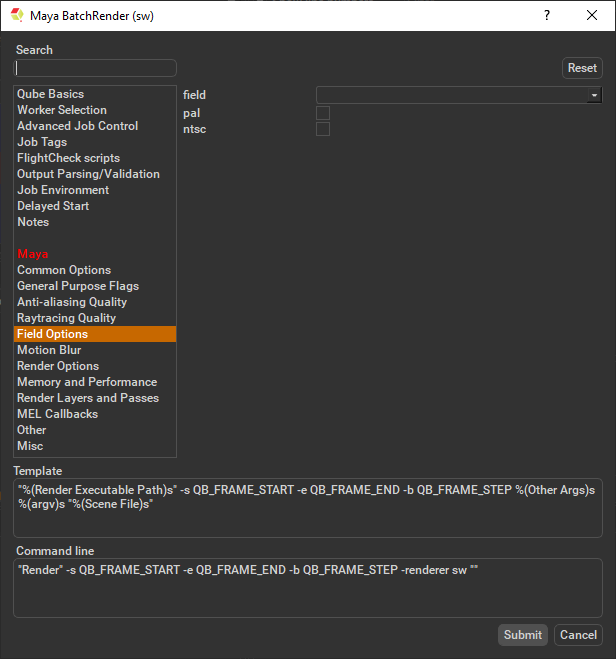
Task: Enable the ntsc checkbox
Action: 323,129
